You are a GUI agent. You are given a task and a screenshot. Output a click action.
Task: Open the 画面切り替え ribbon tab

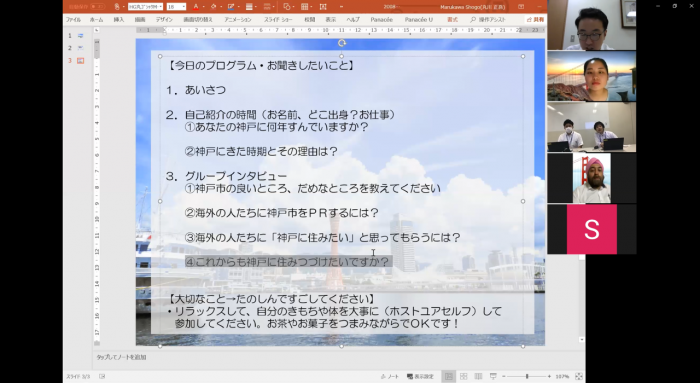198,20
